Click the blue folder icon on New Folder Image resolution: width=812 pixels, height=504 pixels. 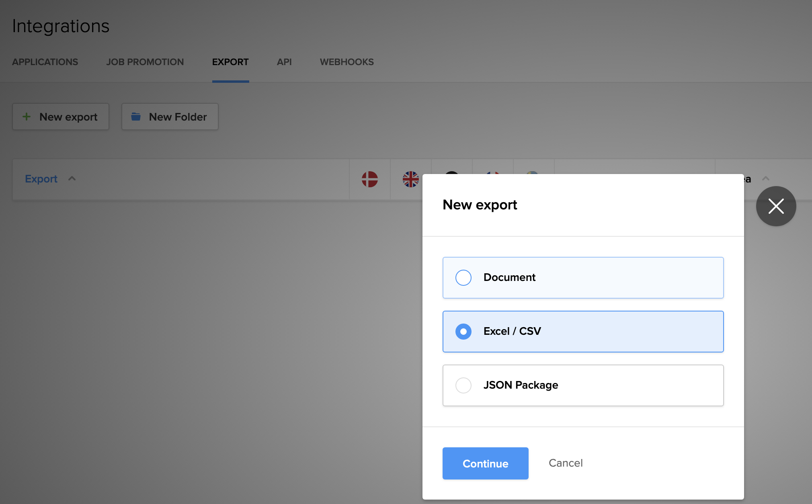[136, 117]
